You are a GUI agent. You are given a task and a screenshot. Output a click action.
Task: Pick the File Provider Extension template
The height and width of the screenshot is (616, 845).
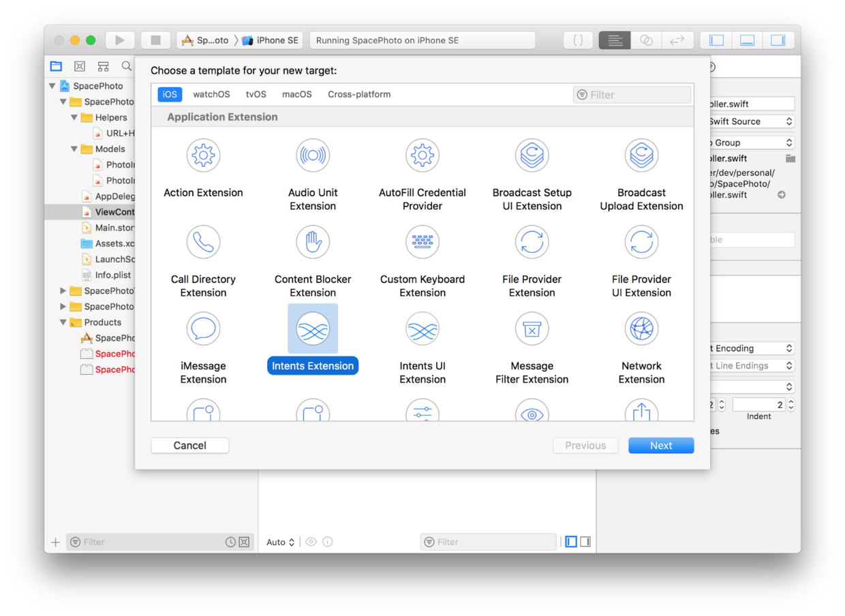pos(532,242)
